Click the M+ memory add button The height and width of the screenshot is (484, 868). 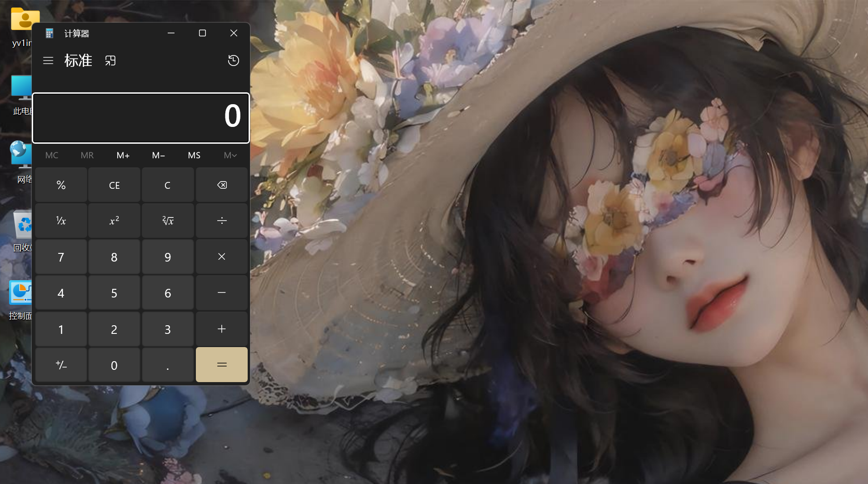click(123, 156)
